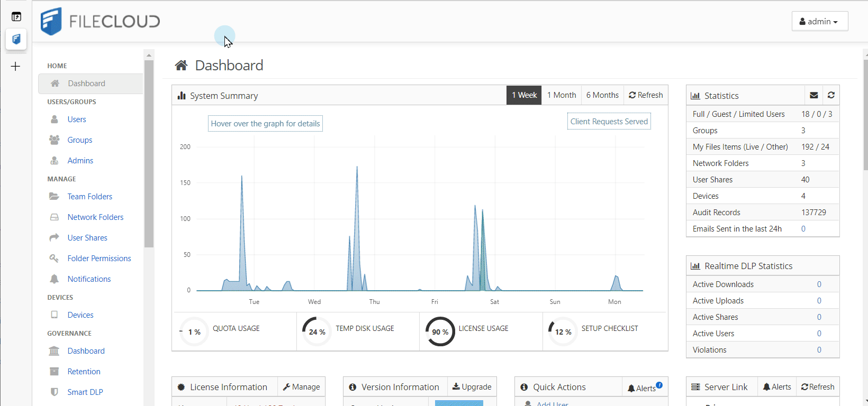Viewport: 868px width, 406px height.
Task: Switch graph to 1 Month view
Action: pos(561,95)
